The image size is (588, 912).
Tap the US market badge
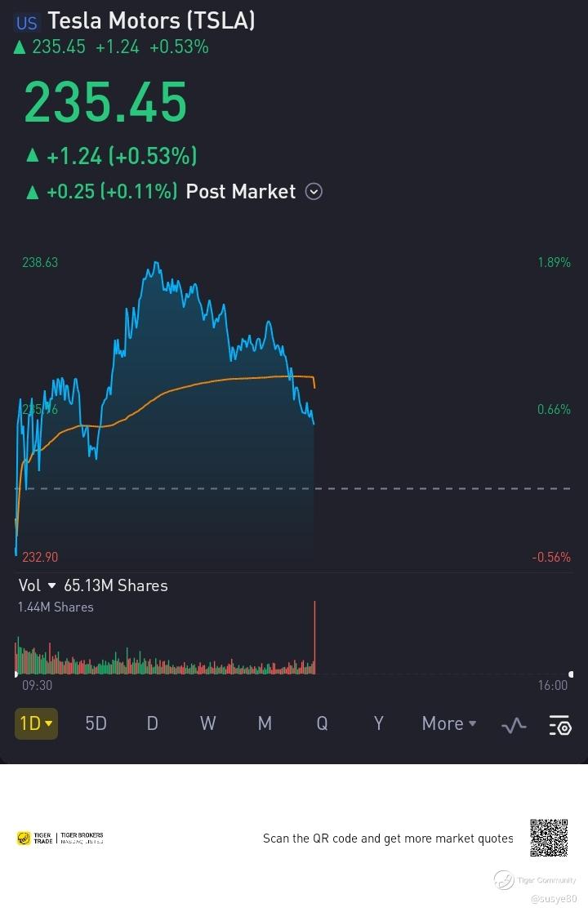(27, 23)
